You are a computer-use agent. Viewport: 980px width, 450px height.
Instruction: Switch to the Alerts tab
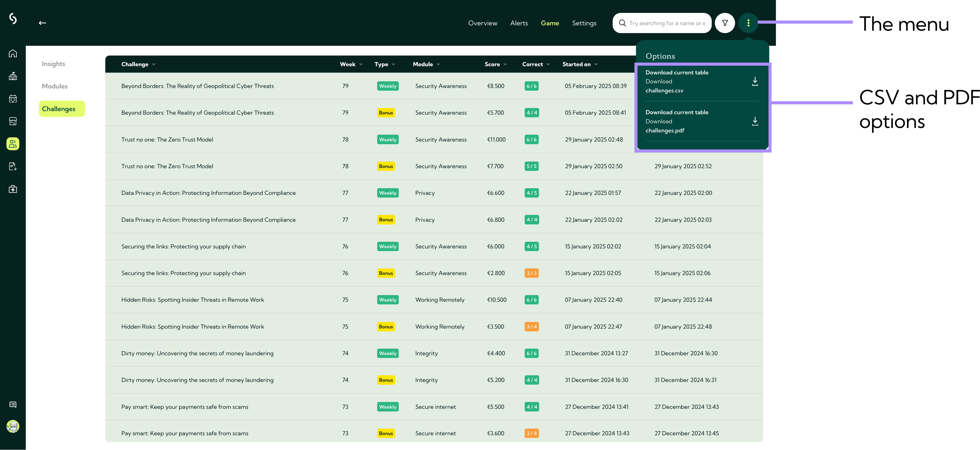[x=519, y=23]
